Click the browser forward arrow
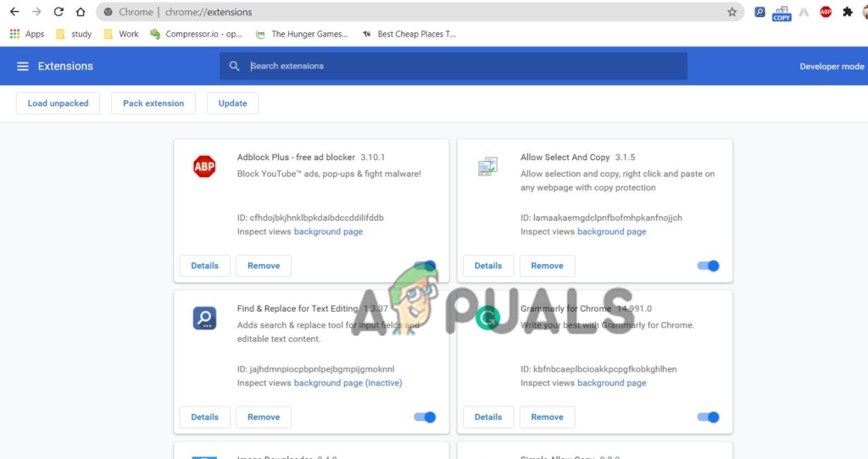Screen dimensions: 868x459 (36, 12)
